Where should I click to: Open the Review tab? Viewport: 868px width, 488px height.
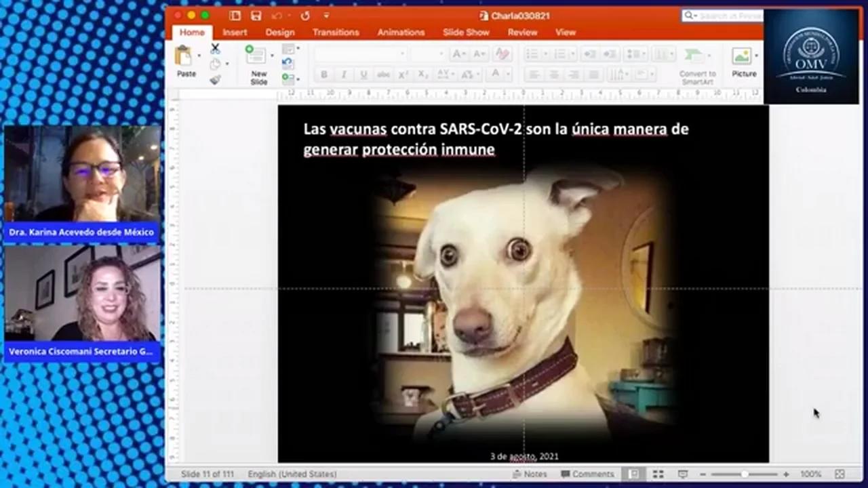pos(522,32)
